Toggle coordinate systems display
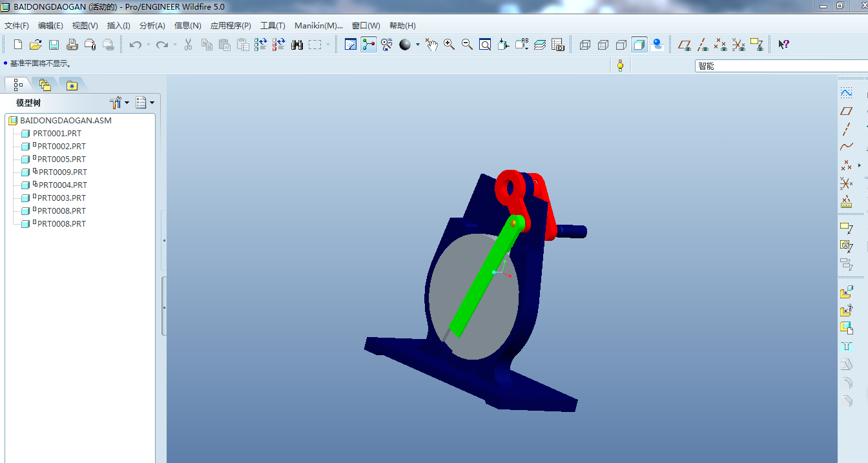Viewport: 868px width, 463px height. tap(739, 45)
